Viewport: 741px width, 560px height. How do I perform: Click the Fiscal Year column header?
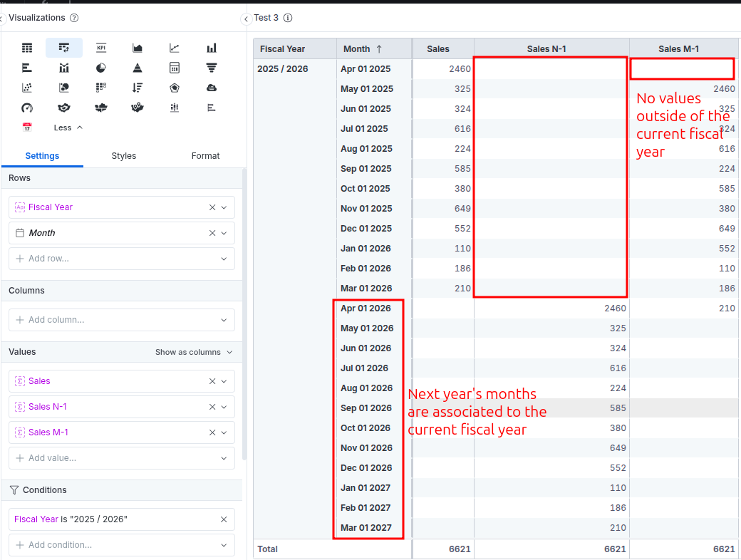(295, 48)
